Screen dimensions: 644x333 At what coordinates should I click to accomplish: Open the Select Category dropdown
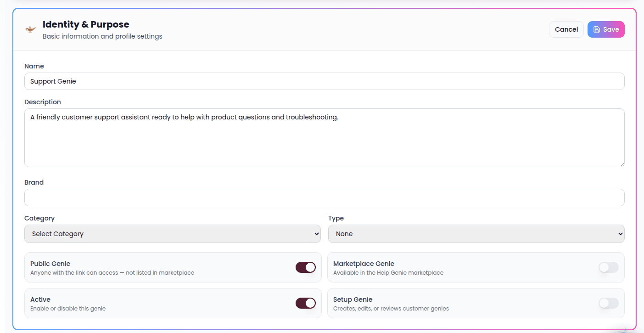(x=173, y=234)
